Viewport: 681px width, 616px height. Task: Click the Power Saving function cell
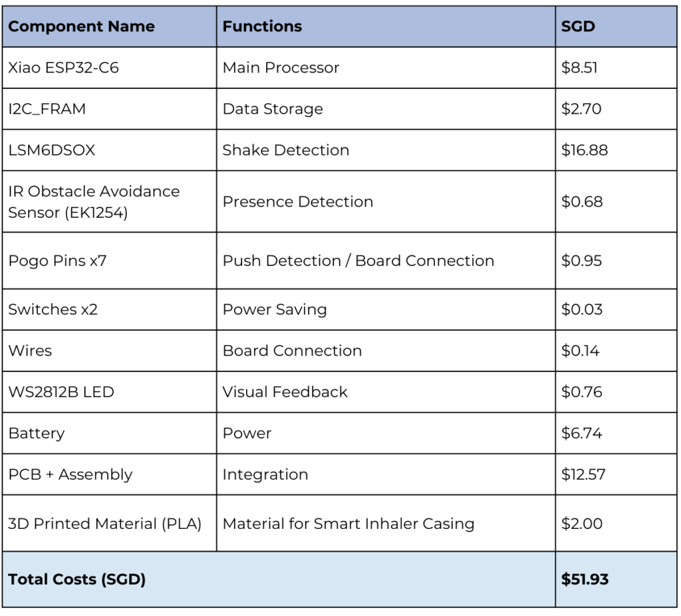coord(275,310)
